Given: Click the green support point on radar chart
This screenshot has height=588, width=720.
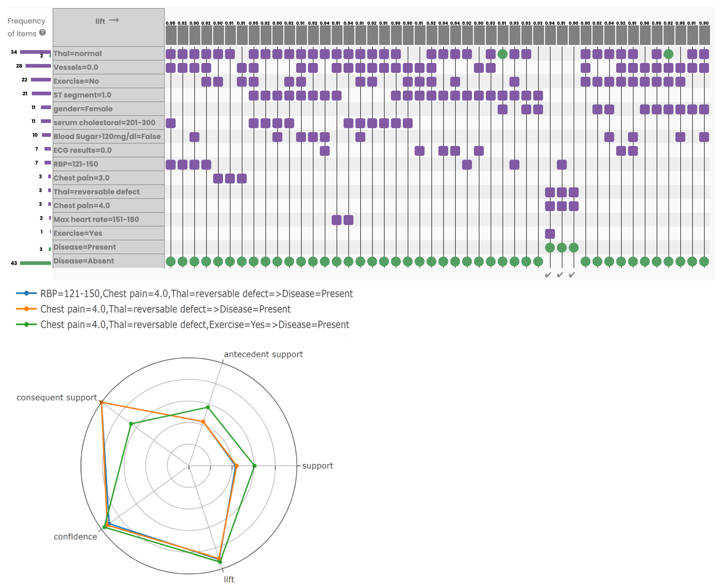Looking at the screenshot, I should [254, 466].
